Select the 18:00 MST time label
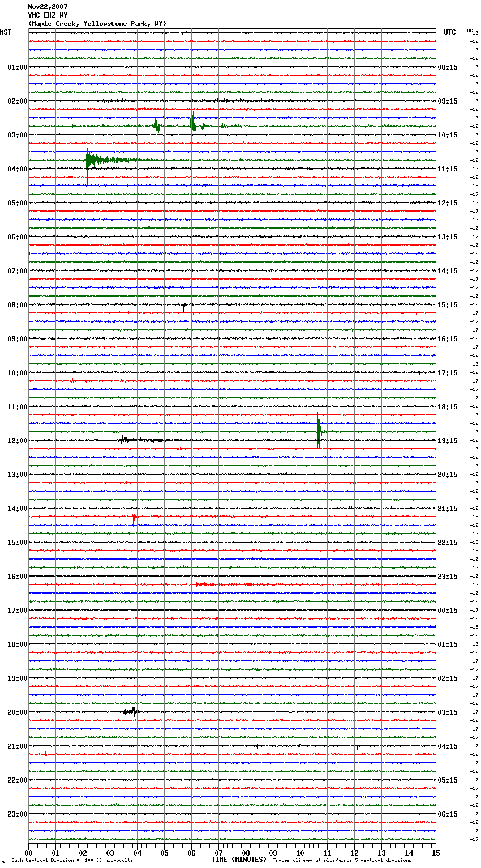The width and height of the screenshot is (481, 868). tap(18, 644)
